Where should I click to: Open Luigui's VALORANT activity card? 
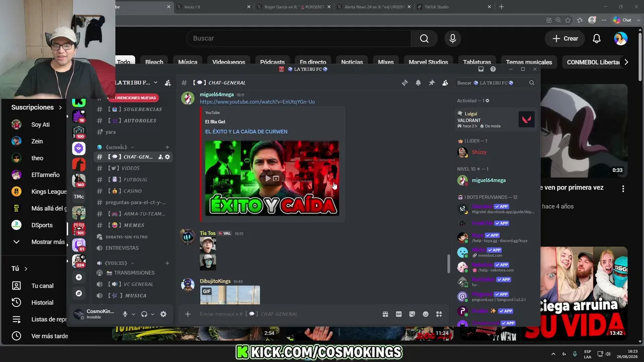pos(496,120)
